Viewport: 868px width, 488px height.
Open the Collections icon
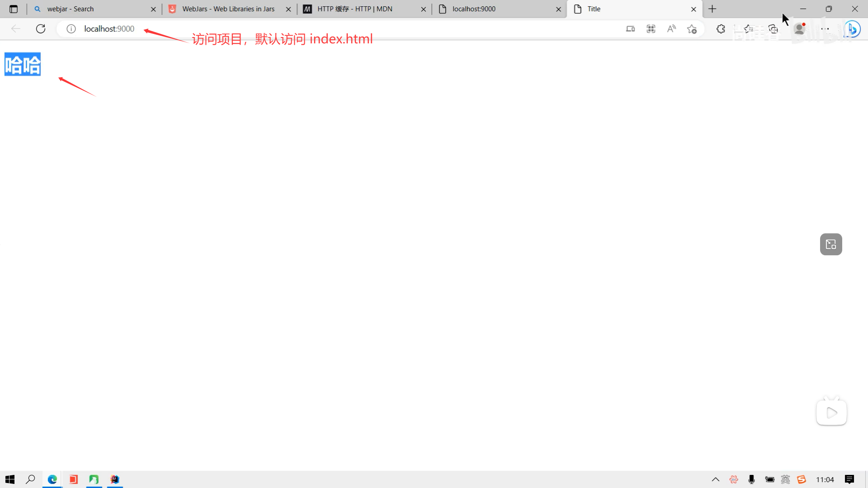tap(773, 29)
